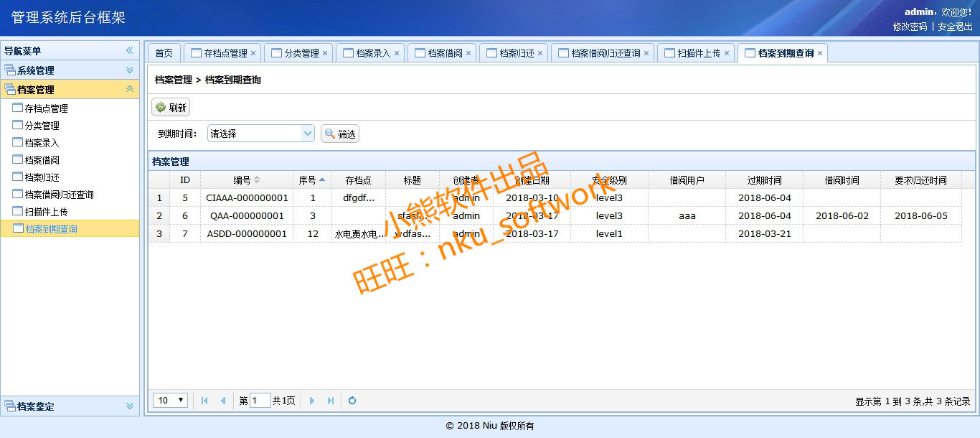
Task: Open the 到期时间 dropdown (请选择)
Action: (x=261, y=134)
